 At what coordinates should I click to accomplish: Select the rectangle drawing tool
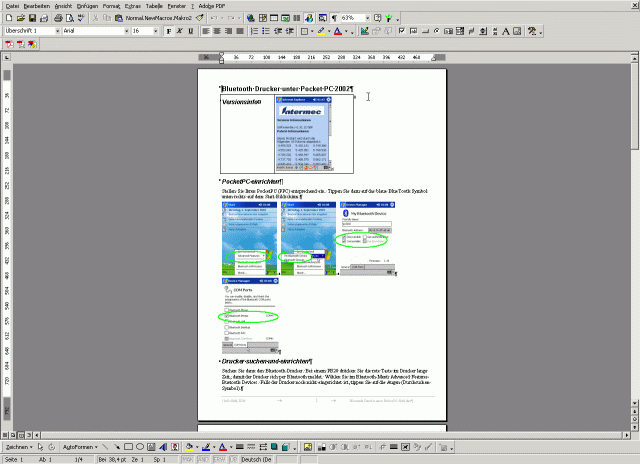pyautogui.click(x=128, y=447)
